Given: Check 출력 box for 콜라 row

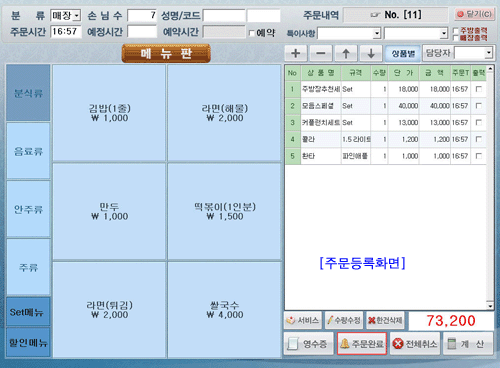Looking at the screenshot, I should [479, 139].
